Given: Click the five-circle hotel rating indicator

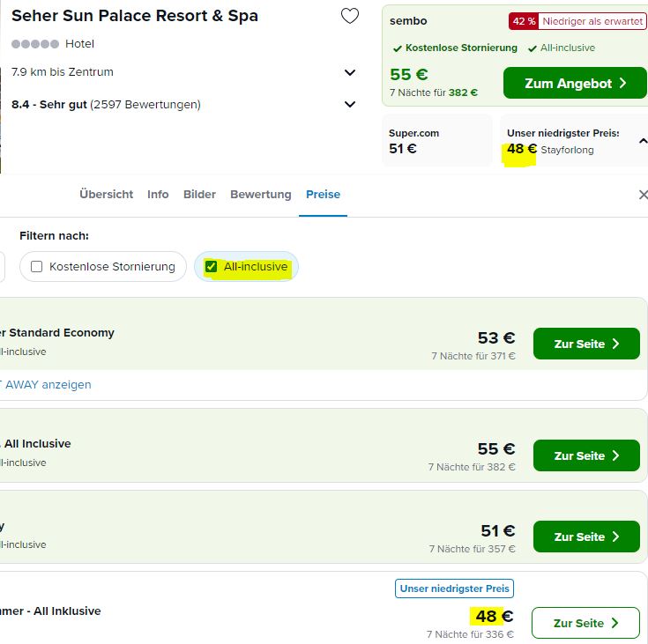Looking at the screenshot, I should [35, 44].
